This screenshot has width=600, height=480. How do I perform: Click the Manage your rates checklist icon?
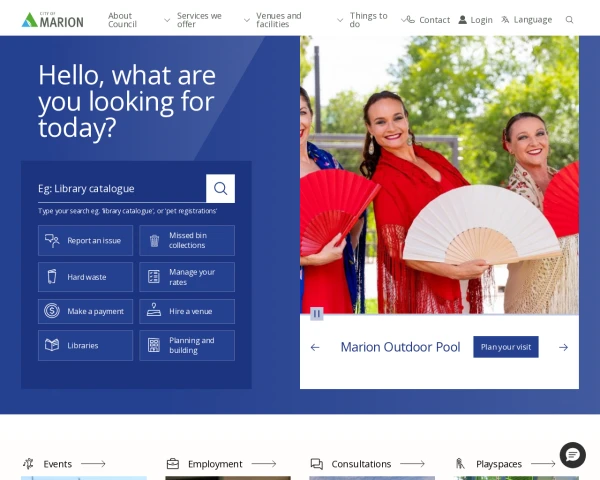click(x=154, y=276)
